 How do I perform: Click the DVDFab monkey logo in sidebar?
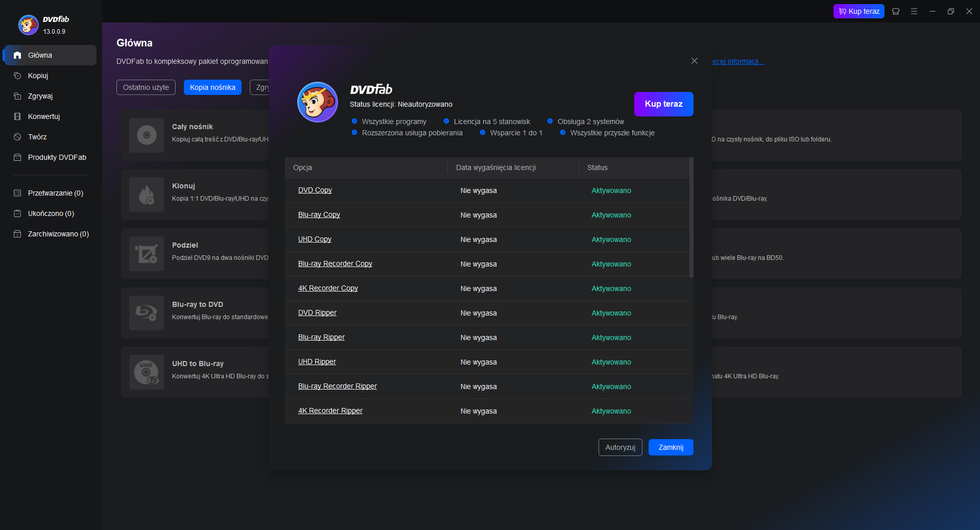coord(29,25)
